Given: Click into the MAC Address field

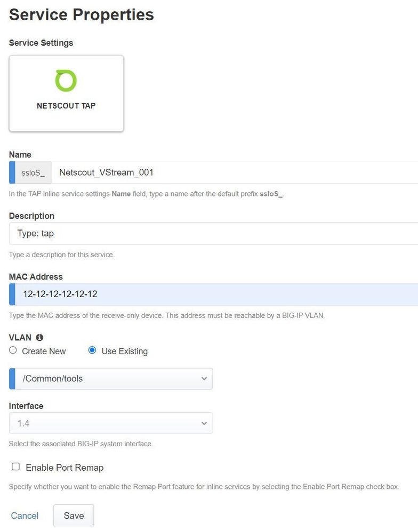Looking at the screenshot, I should [x=213, y=294].
